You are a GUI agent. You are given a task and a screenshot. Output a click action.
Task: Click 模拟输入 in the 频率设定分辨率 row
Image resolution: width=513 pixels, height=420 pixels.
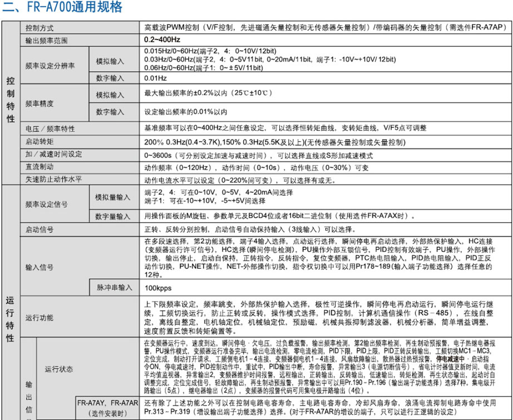(x=110, y=61)
